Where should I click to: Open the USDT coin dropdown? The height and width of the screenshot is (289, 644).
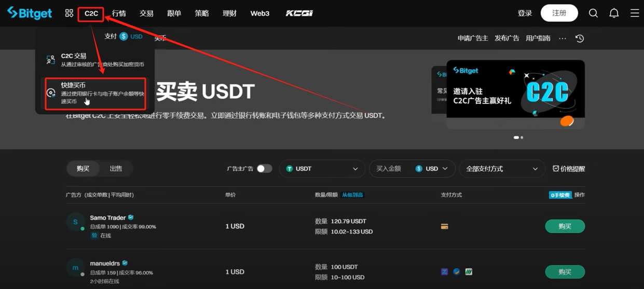coord(322,169)
